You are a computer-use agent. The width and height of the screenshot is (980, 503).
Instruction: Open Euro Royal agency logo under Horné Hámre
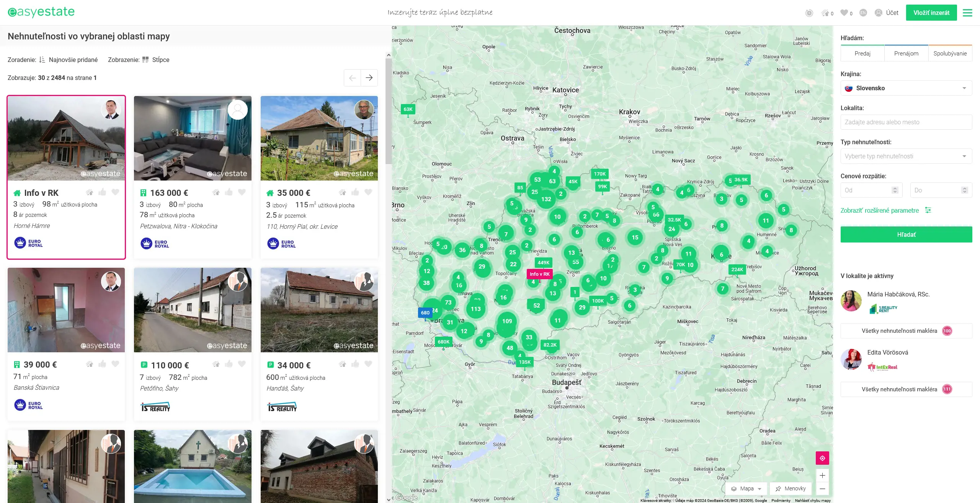(28, 243)
